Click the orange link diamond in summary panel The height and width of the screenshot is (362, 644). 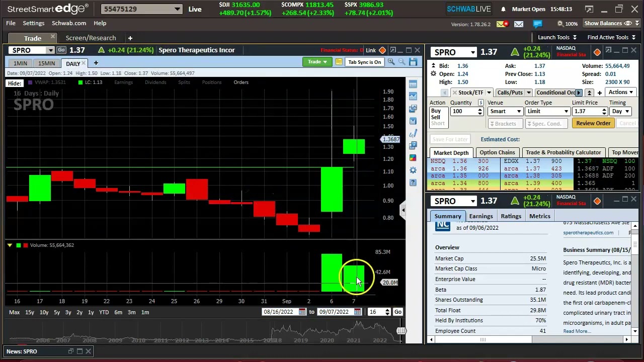pyautogui.click(x=597, y=201)
